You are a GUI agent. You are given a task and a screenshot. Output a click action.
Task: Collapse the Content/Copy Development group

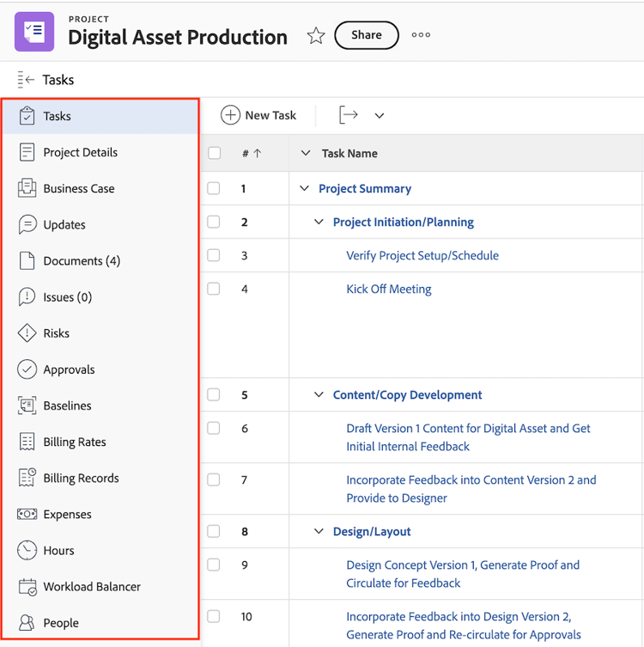click(319, 395)
